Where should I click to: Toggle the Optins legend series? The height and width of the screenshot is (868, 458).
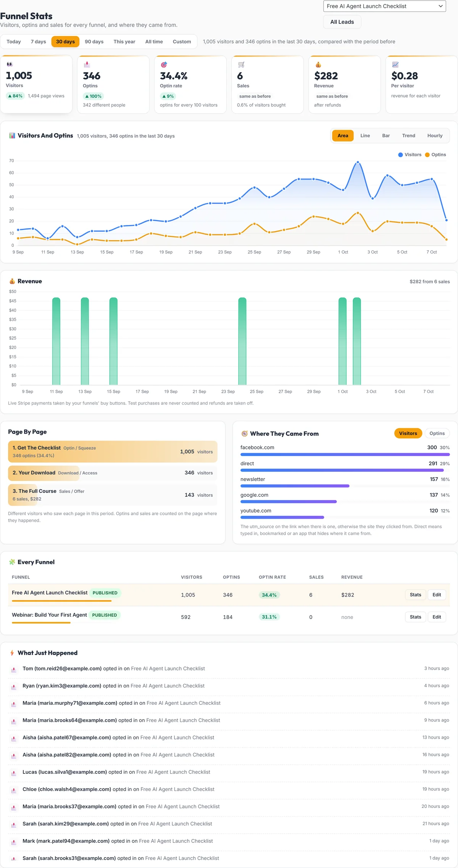click(x=435, y=154)
